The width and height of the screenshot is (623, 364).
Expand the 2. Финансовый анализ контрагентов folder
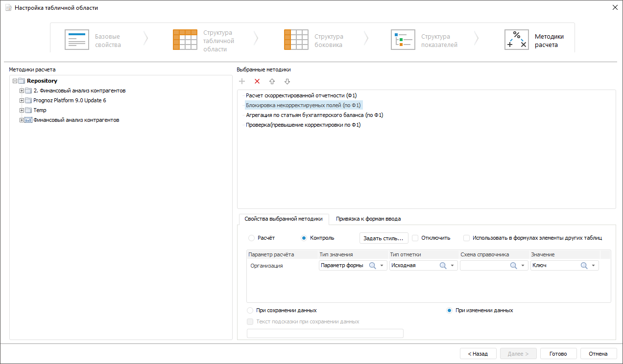(x=22, y=91)
